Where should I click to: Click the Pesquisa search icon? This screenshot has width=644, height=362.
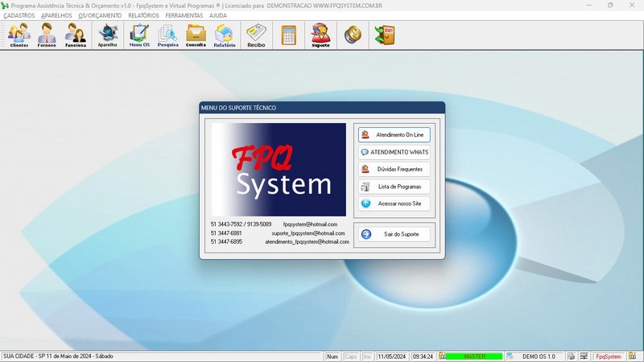tap(168, 35)
